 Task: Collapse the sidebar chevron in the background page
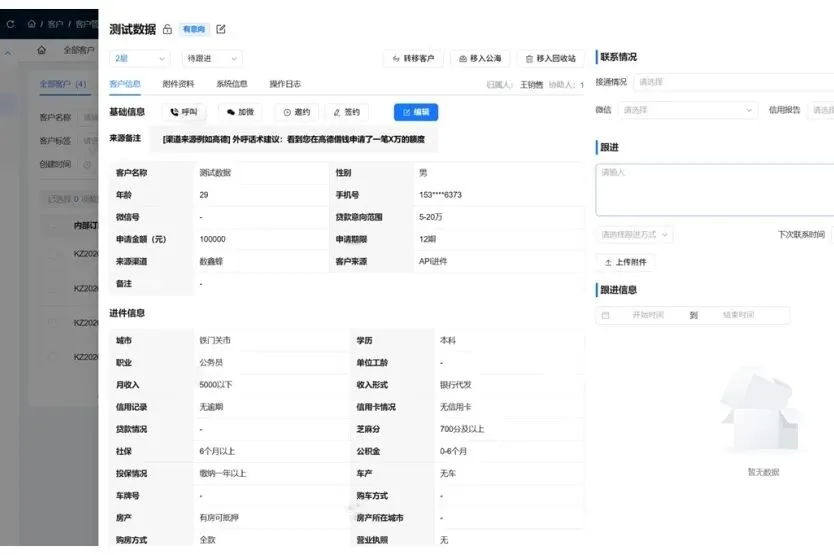pos(8,53)
